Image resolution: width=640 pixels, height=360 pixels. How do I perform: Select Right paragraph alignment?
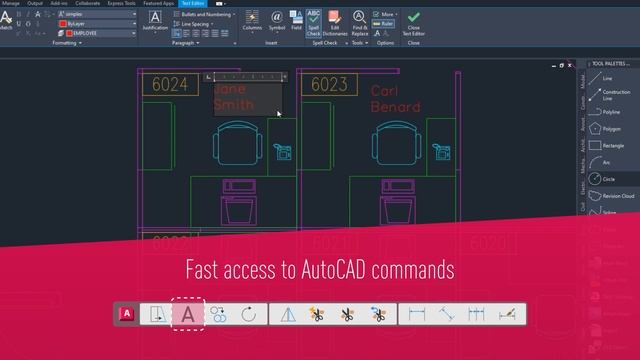tap(205, 33)
